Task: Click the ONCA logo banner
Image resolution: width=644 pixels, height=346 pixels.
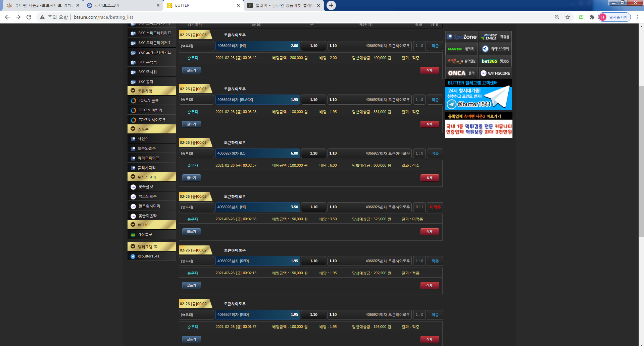Action: click(x=461, y=73)
